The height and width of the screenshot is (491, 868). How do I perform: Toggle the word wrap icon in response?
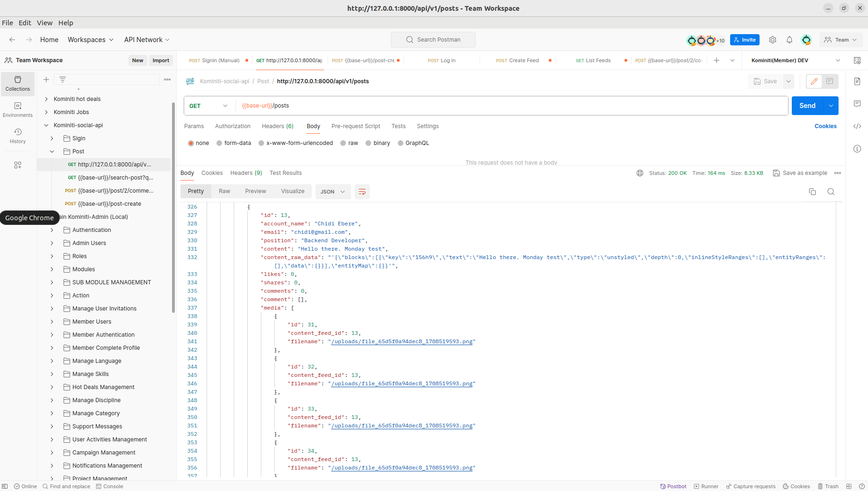(x=362, y=192)
